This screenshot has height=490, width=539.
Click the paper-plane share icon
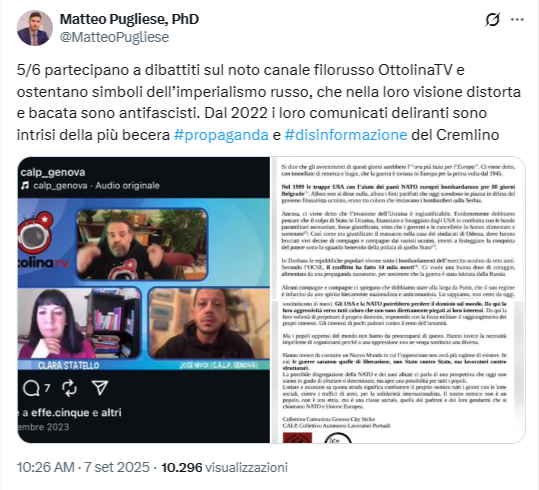(x=100, y=388)
